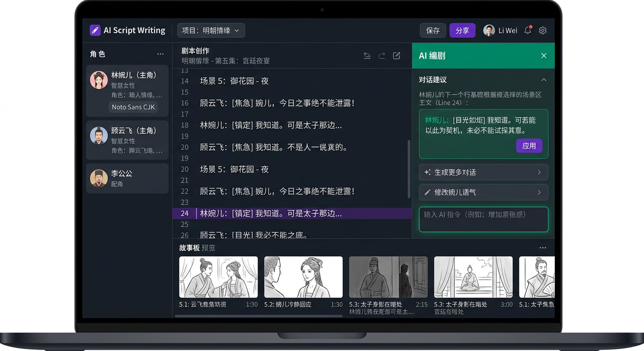The image size is (644, 351).
Task: Select the 顾云飞(主角) character card
Action: [127, 140]
